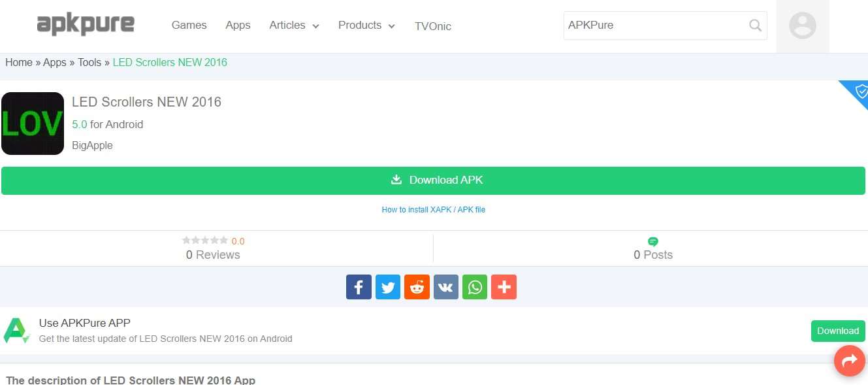Screen dimensions: 868x385
Task: Click the floating red share button
Action: [849, 360]
